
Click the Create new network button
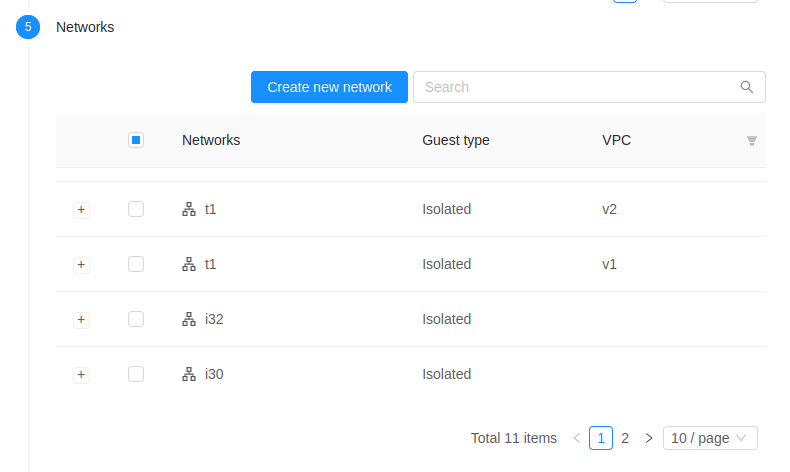click(329, 87)
